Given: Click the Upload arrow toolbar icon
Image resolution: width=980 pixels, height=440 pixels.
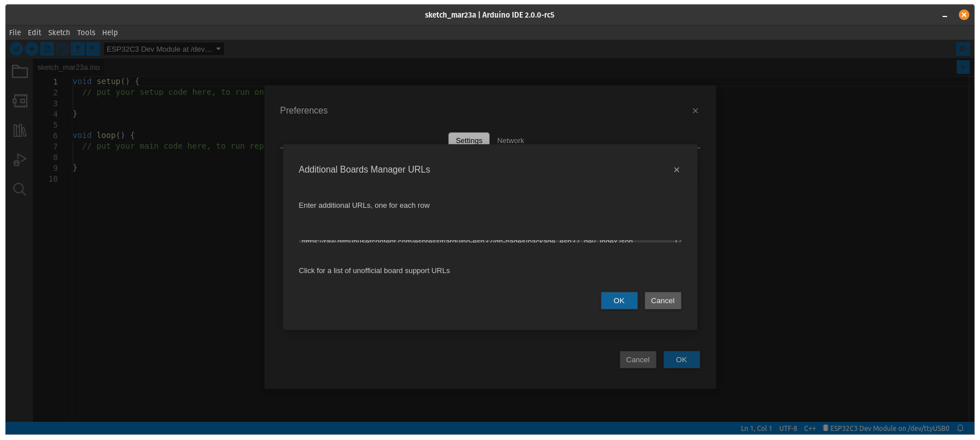Looking at the screenshot, I should [32, 49].
